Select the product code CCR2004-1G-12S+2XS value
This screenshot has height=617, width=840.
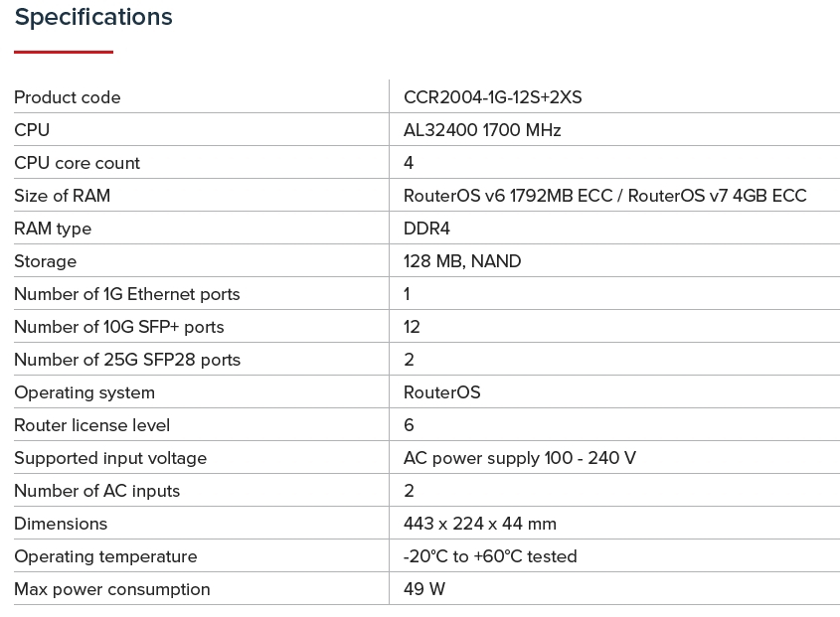(x=492, y=97)
